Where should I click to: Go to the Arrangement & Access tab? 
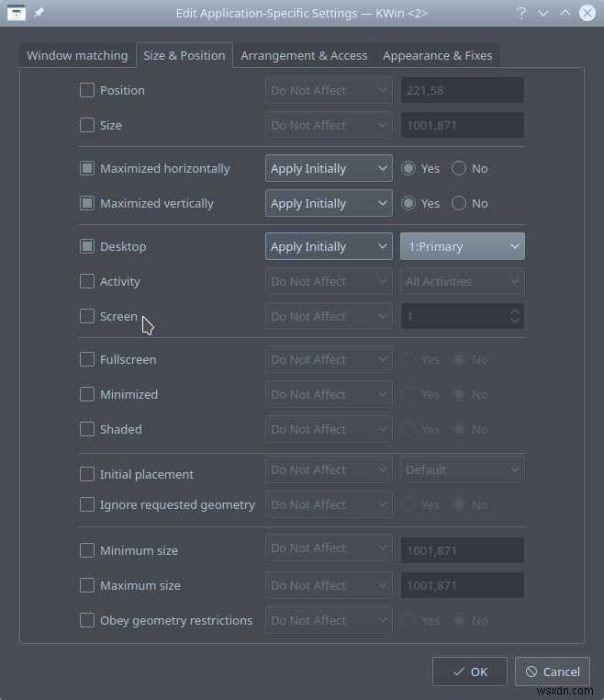(x=304, y=55)
